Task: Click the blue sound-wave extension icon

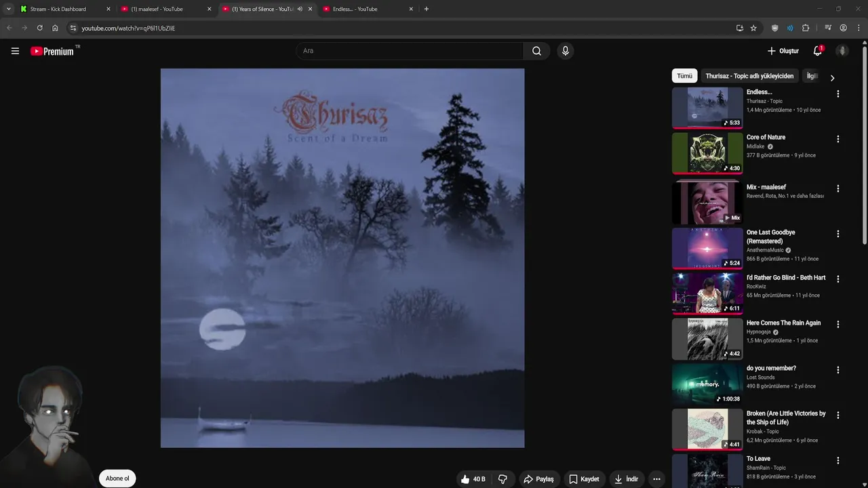Action: click(790, 28)
